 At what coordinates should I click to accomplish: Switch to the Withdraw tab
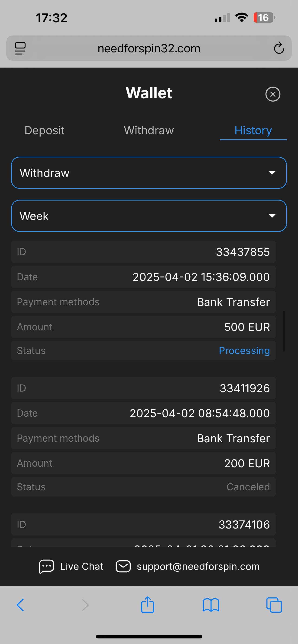pyautogui.click(x=149, y=130)
